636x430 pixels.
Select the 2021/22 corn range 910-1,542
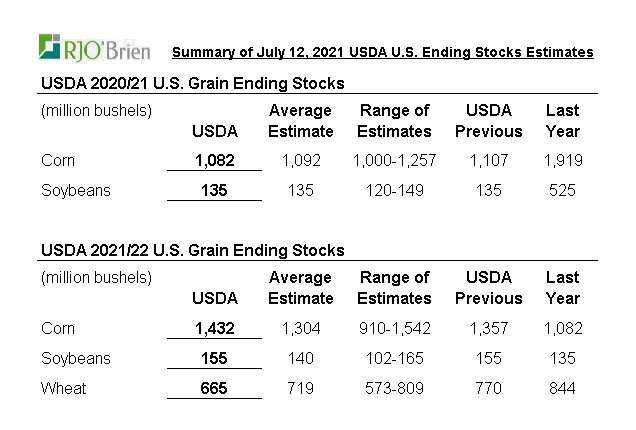point(394,328)
